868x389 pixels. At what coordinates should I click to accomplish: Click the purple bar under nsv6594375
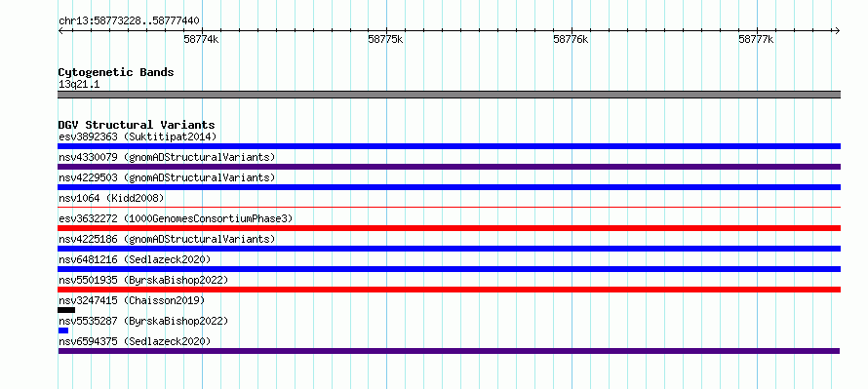coord(449,351)
